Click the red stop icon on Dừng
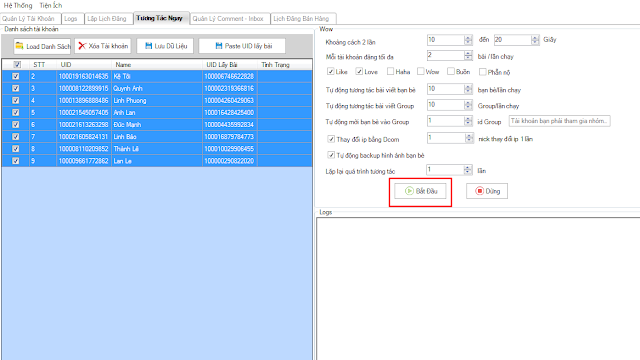The height and width of the screenshot is (360, 640). point(480,191)
